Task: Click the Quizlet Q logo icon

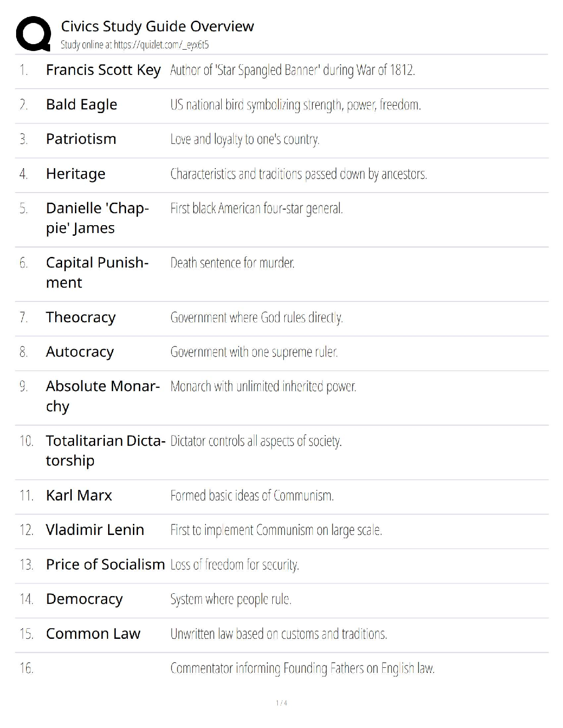Action: click(33, 34)
